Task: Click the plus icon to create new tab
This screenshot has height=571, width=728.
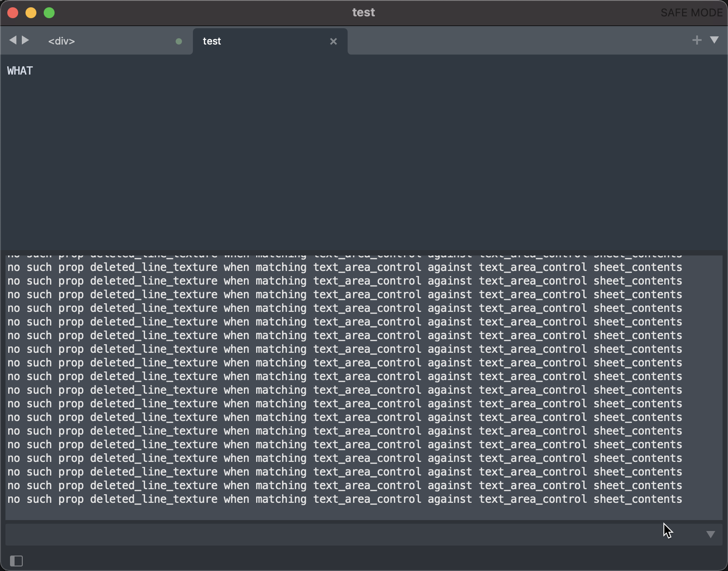Action: pos(697,40)
